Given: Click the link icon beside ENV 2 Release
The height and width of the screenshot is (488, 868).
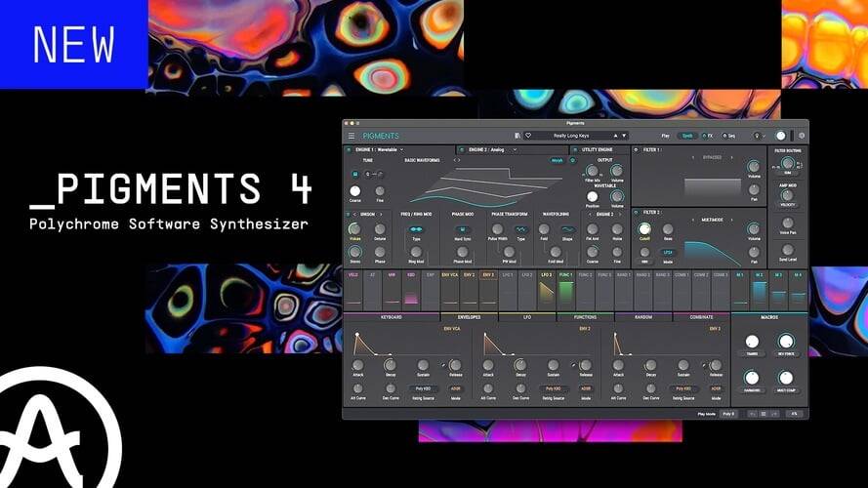Looking at the screenshot, I should coord(573,365).
